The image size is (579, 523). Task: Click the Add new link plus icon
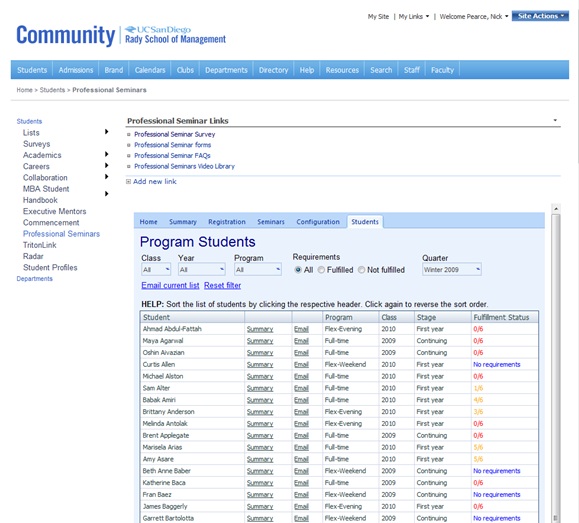[129, 181]
